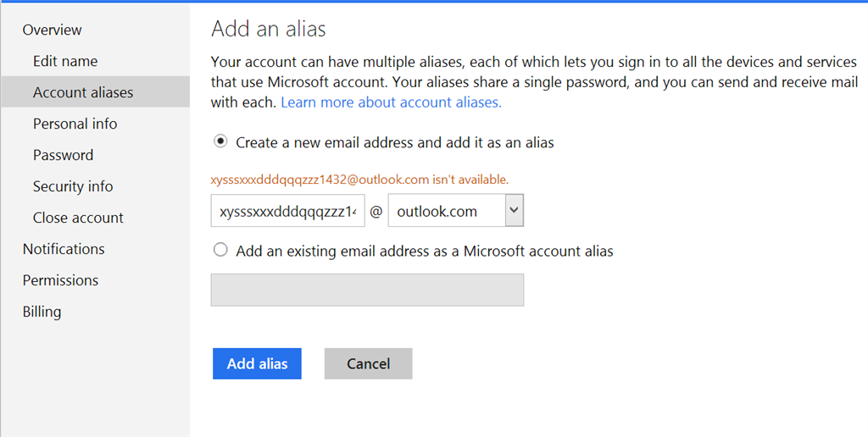Click the Cancel button
Screen dimensions: 868x437
point(368,363)
